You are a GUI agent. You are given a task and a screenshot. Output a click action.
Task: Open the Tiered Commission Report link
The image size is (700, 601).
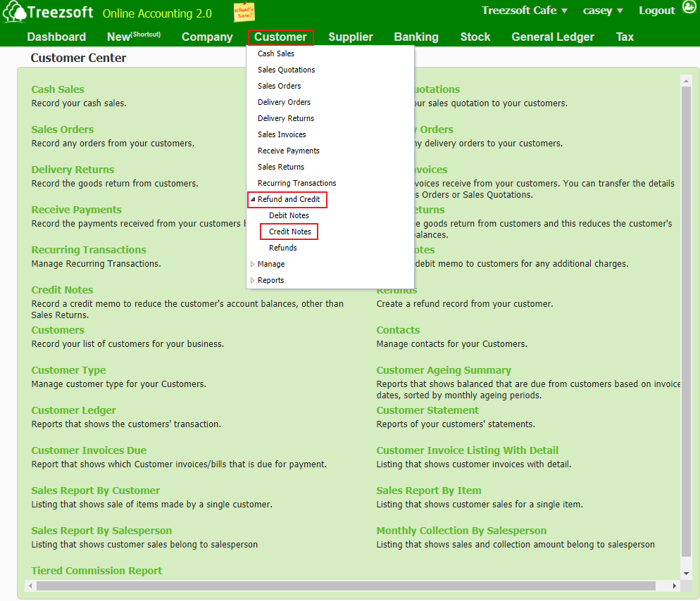(96, 571)
